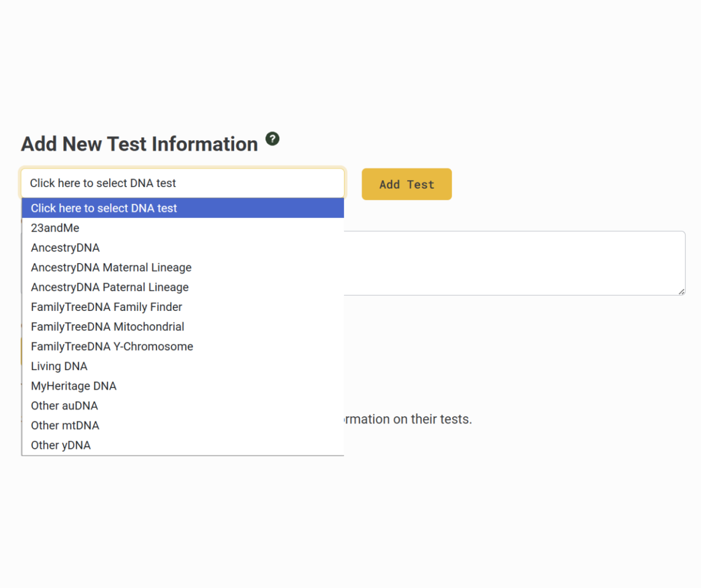Click the Add Test button
Viewport: 701px width, 588px height.
pos(407,184)
